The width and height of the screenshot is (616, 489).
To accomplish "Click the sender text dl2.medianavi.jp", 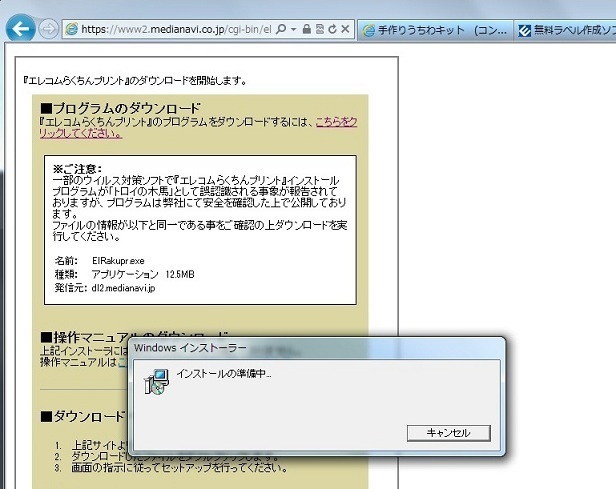I will pos(123,288).
